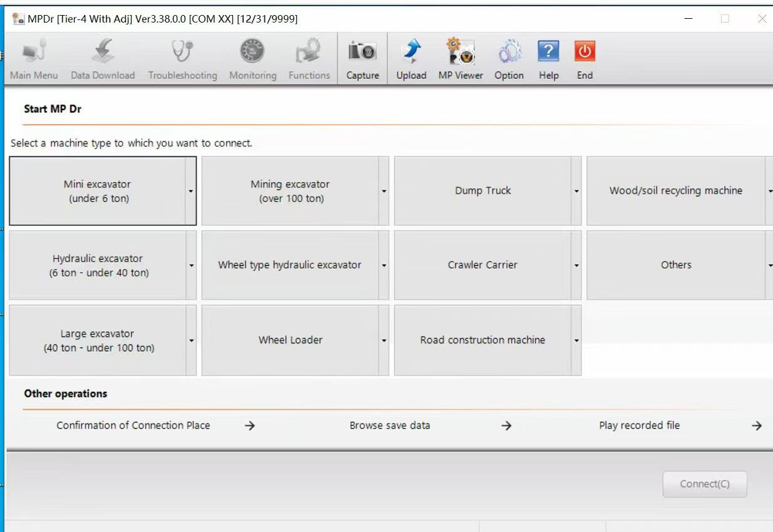The image size is (773, 532).
Task: Open the Option gears icon
Action: click(509, 52)
